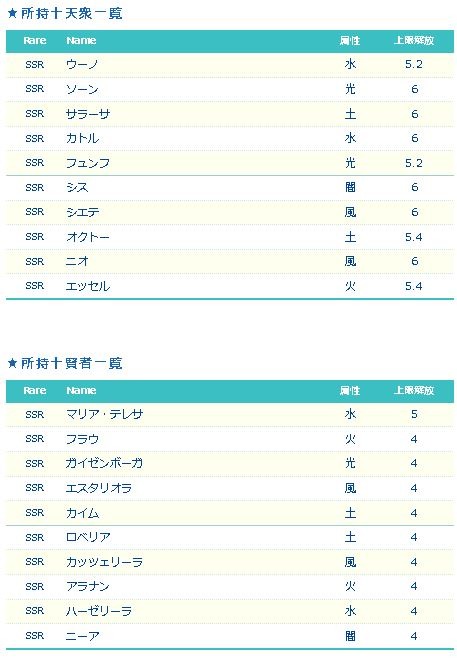
Task: Select the ハーゼリーラ row name
Action: coord(99,611)
